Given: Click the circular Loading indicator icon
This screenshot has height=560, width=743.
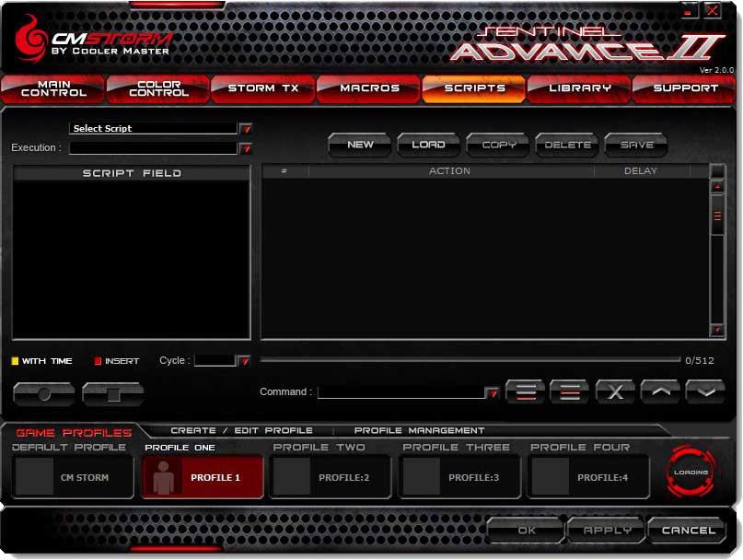Looking at the screenshot, I should coord(691,472).
